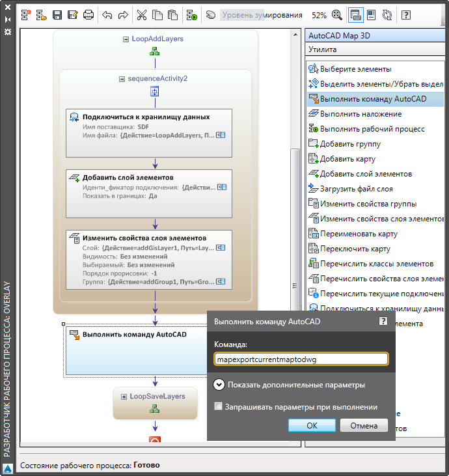Cancel the dialog with Отмена
Image resolution: width=449 pixels, height=476 pixels.
(364, 425)
